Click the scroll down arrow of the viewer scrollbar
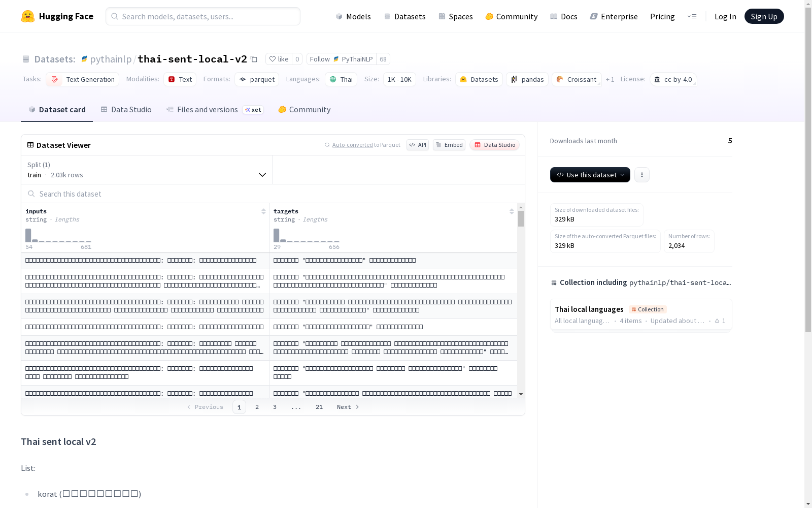 521,394
